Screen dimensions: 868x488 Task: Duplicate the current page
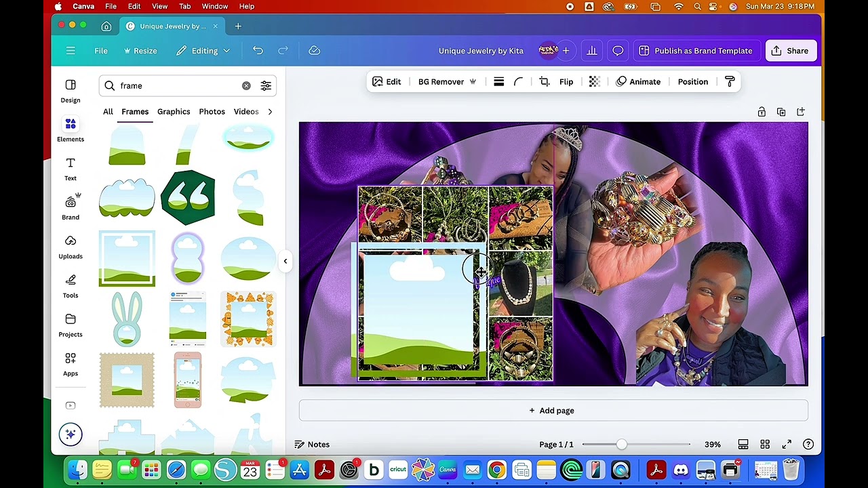point(781,112)
